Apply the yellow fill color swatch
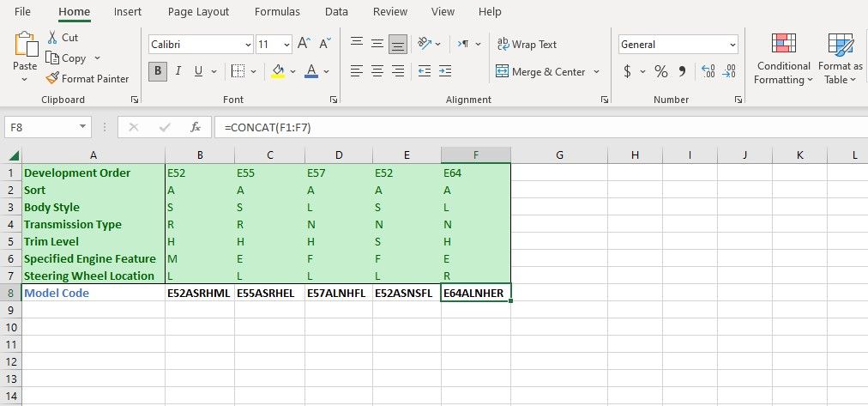This screenshot has width=868, height=406. (x=278, y=71)
